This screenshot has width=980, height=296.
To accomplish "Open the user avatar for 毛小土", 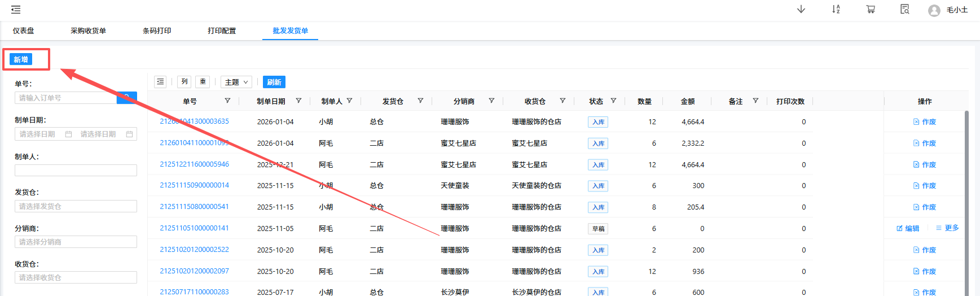I will coord(934,10).
